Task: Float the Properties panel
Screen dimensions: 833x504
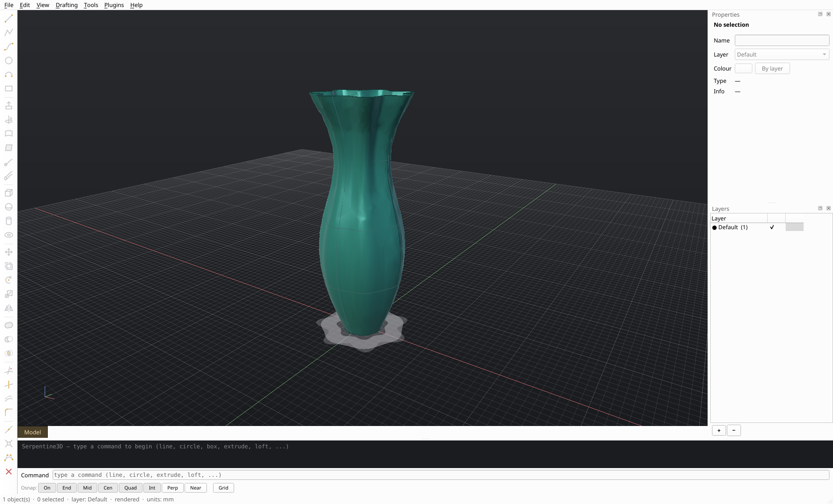Action: point(820,14)
